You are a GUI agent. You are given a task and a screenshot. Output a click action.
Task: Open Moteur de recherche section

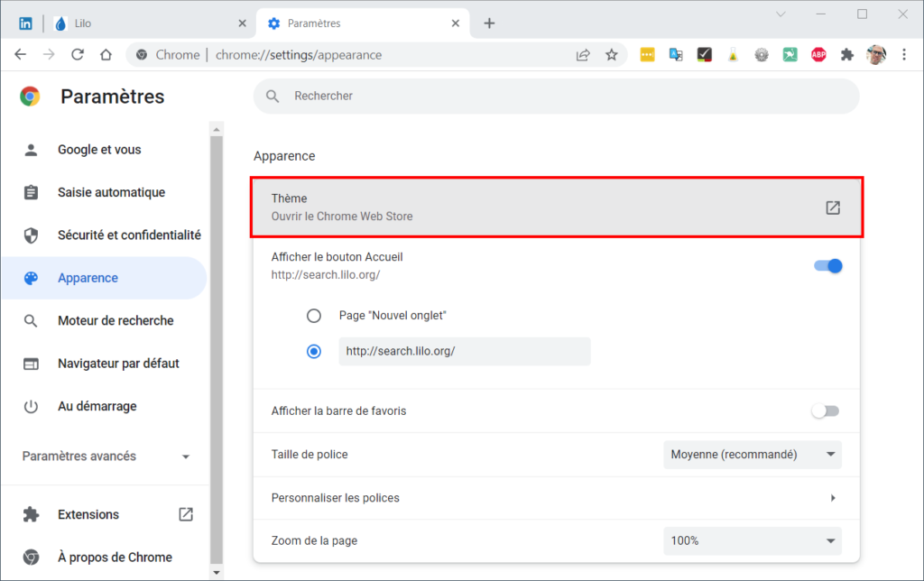click(105, 320)
